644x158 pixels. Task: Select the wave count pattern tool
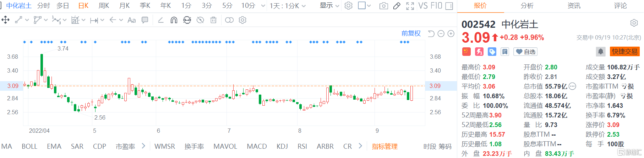pyautogui.click(x=56, y=20)
